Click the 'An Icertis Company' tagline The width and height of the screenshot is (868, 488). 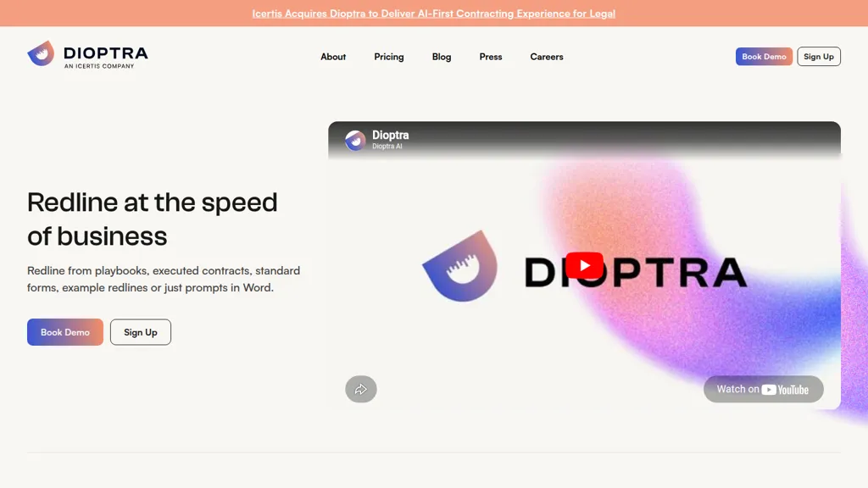coord(99,66)
